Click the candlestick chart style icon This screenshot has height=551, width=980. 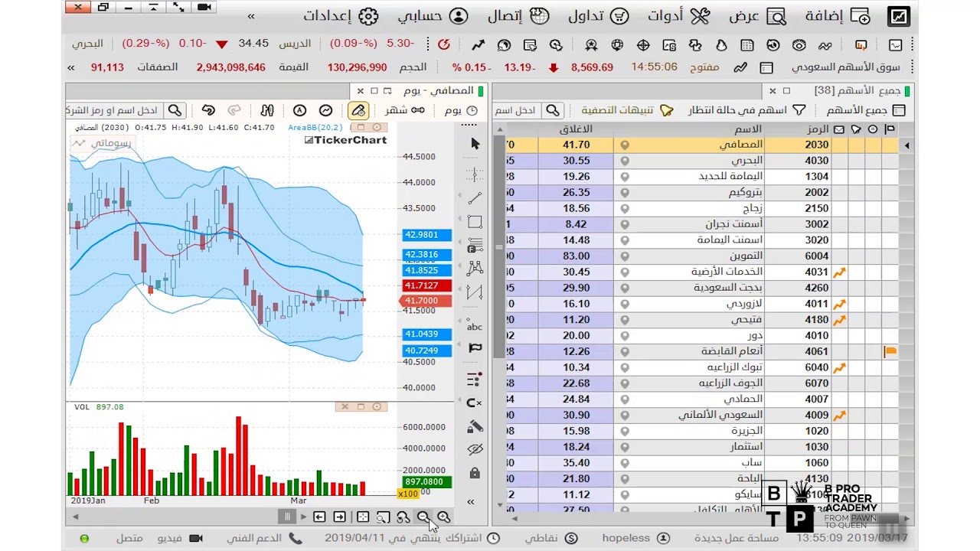(266, 110)
